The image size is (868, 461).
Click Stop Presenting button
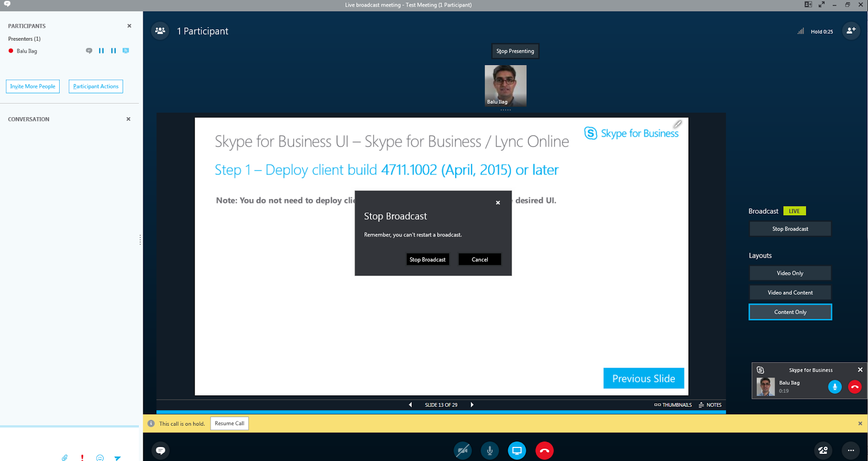[x=515, y=51]
